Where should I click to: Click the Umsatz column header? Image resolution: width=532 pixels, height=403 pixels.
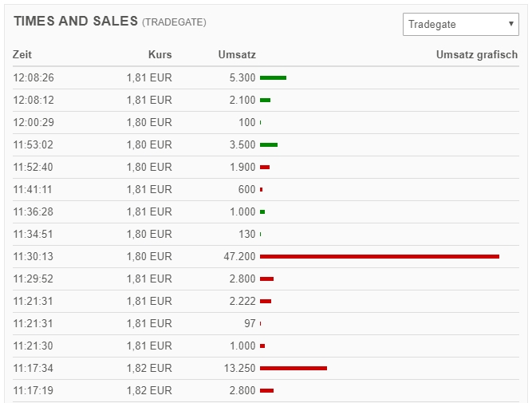[x=237, y=55]
